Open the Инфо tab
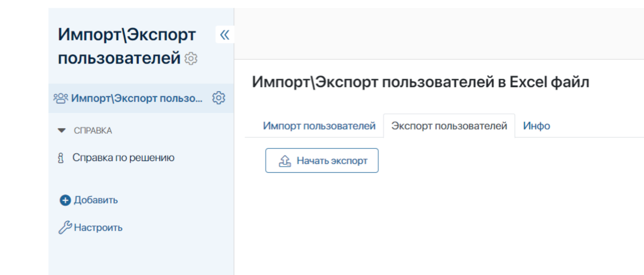644x275 pixels. 537,126
